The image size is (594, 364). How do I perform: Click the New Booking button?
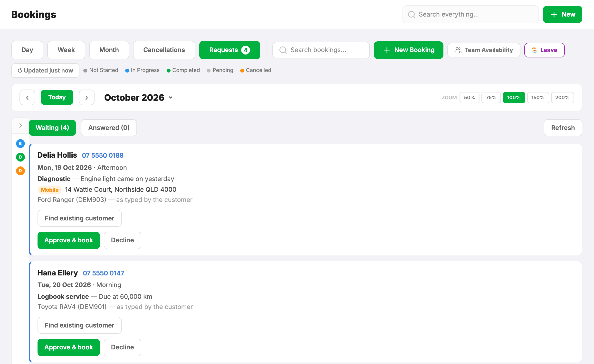pos(408,50)
